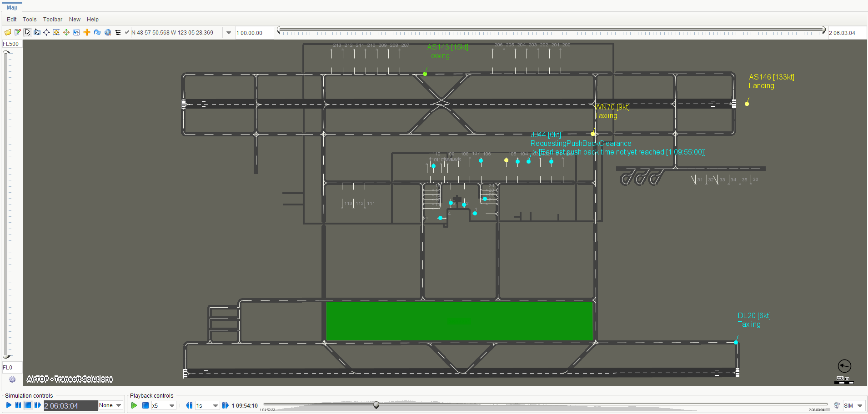Step playback forward one interval
Image resolution: width=868 pixels, height=414 pixels.
(225, 405)
